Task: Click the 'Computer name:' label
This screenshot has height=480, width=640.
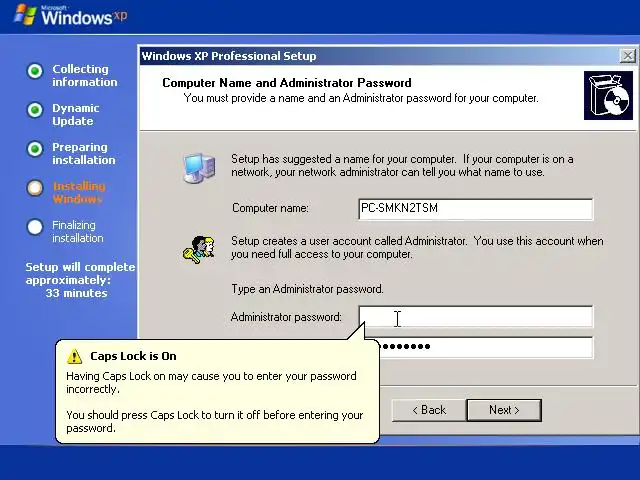Action: pos(270,208)
